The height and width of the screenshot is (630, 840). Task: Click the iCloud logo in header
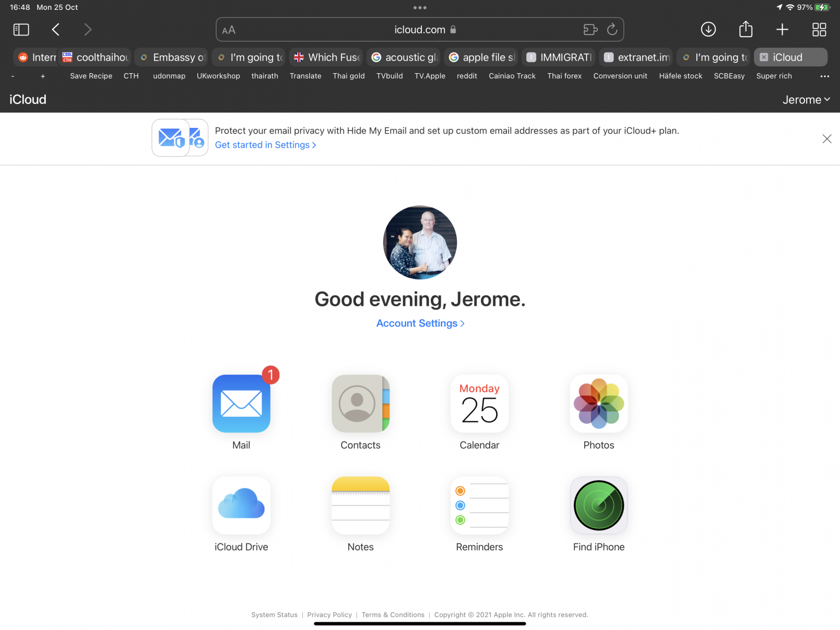pos(28,100)
